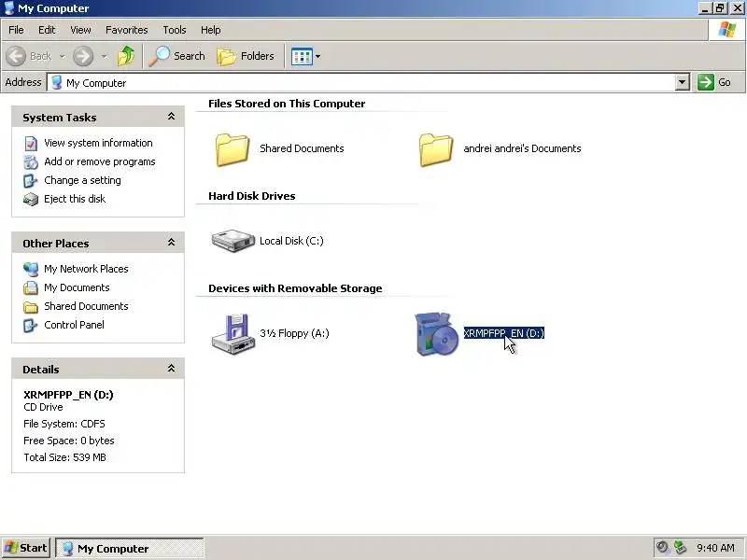Viewport: 747px width, 560px height.
Task: Click the 3½ Floppy (A:) label
Action: click(294, 333)
